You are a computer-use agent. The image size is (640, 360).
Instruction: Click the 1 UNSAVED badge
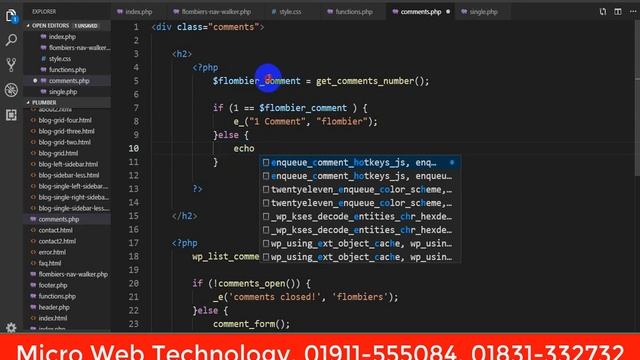(86, 26)
